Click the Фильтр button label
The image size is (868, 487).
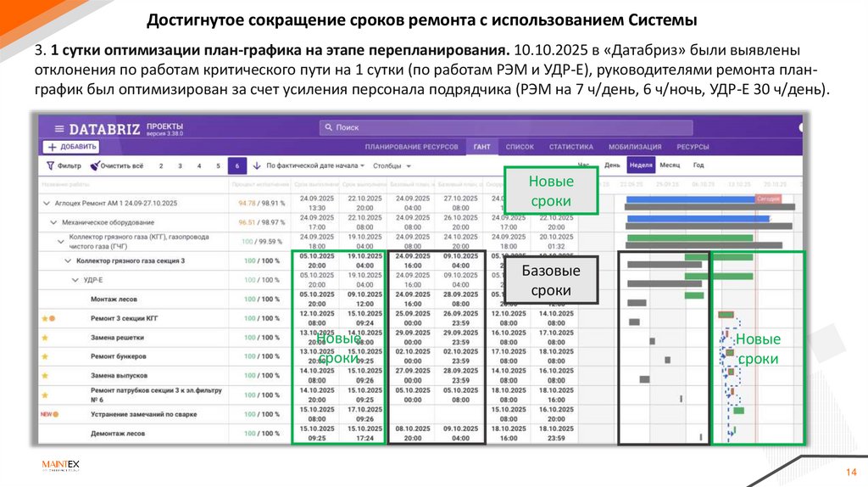coord(69,165)
